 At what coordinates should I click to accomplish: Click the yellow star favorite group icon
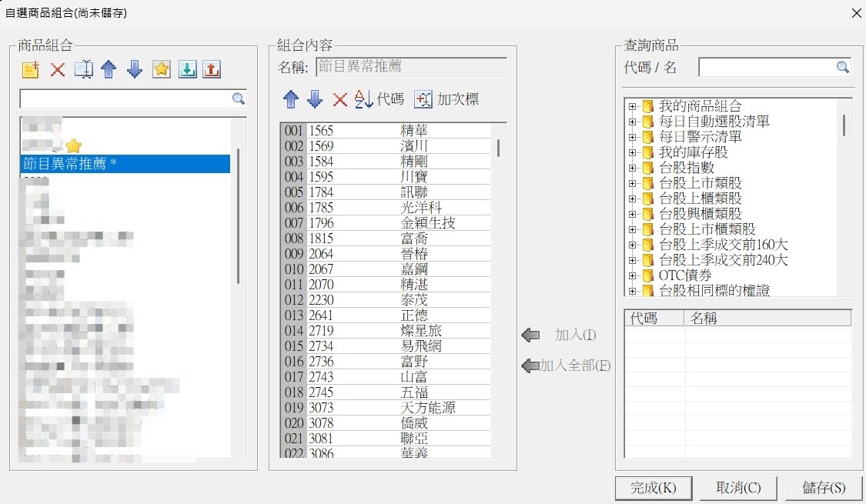161,69
